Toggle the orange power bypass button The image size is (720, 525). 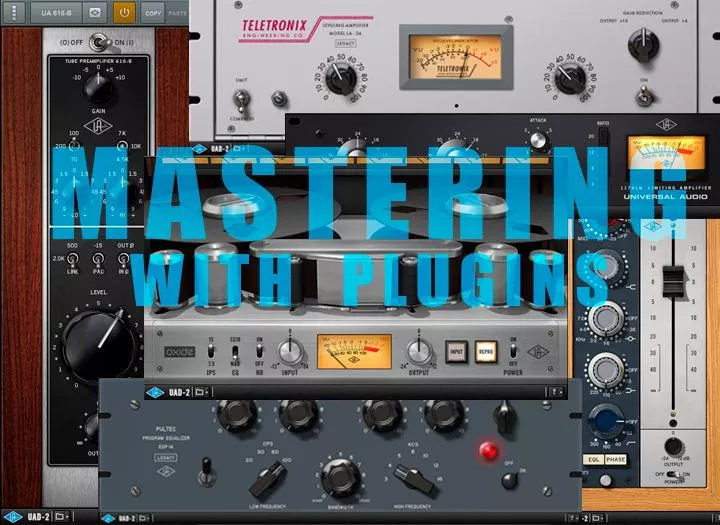tap(124, 12)
